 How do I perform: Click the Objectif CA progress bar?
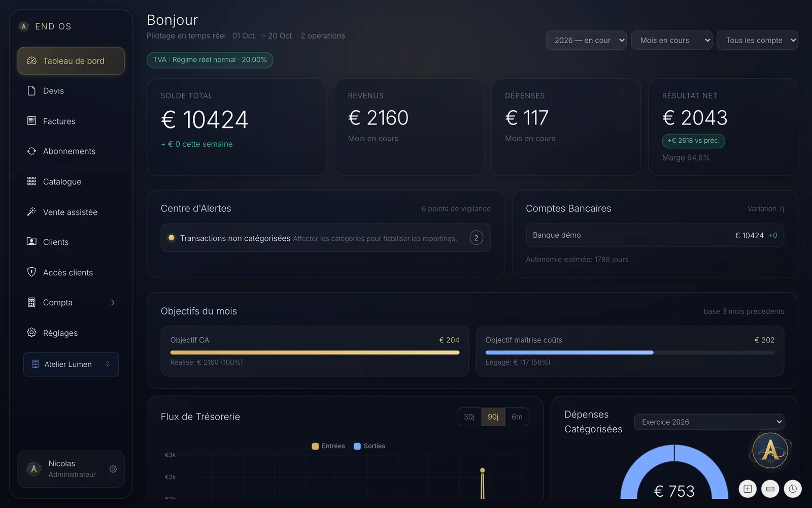pyautogui.click(x=315, y=352)
